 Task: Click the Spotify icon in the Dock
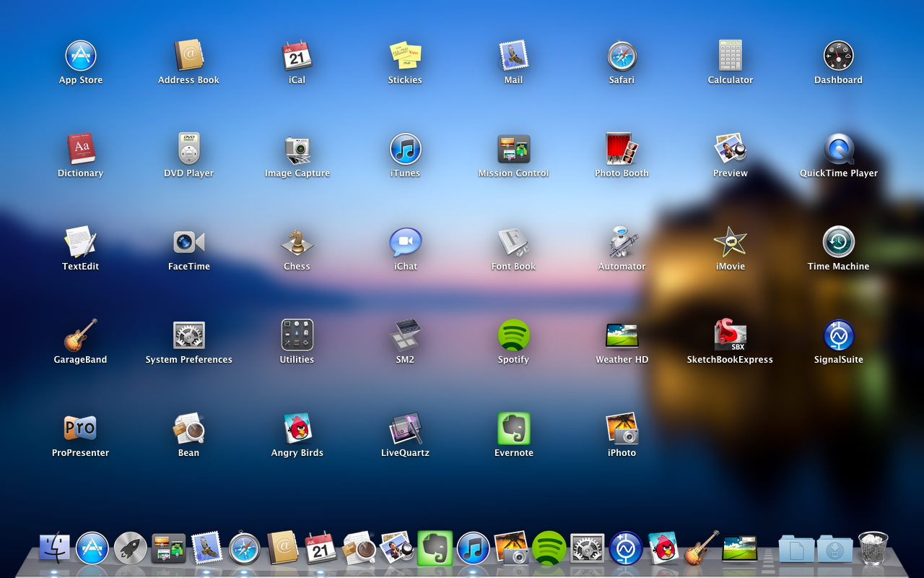[x=549, y=548]
